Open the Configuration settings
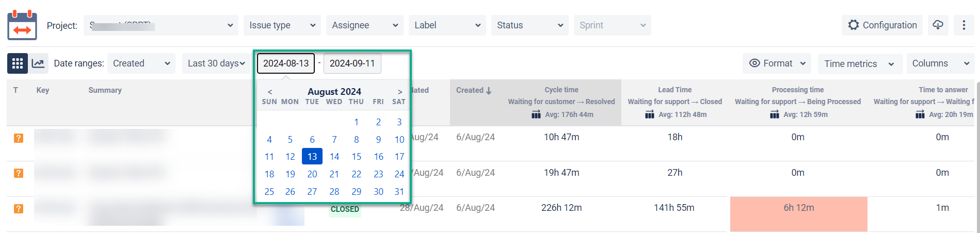This screenshot has width=980, height=233. tap(882, 25)
